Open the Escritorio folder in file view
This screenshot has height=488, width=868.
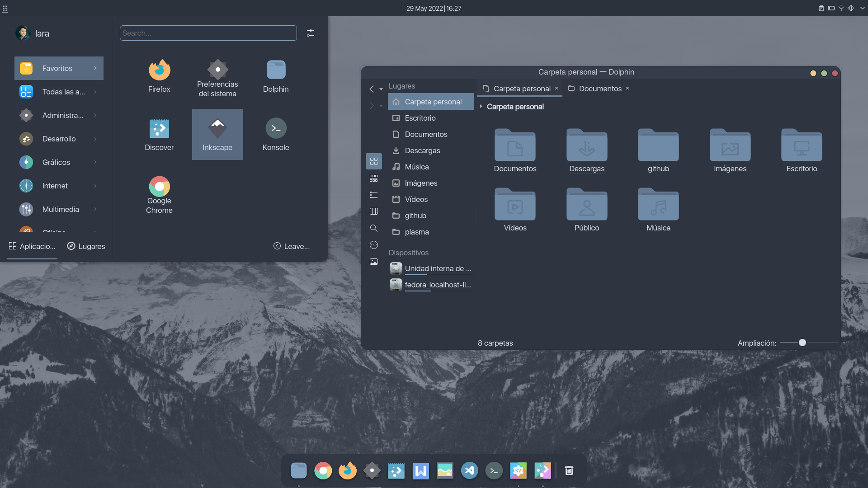coord(802,150)
